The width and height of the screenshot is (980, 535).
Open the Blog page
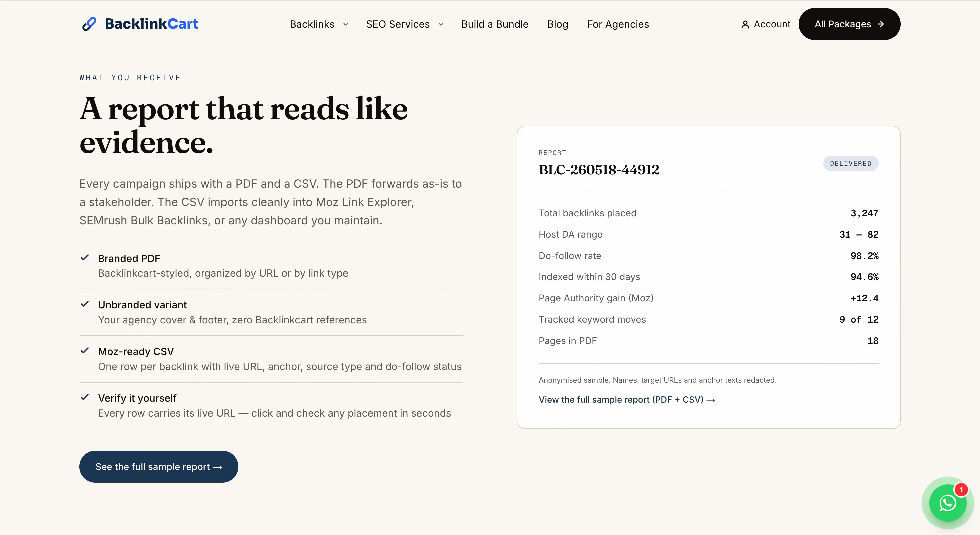click(x=557, y=24)
